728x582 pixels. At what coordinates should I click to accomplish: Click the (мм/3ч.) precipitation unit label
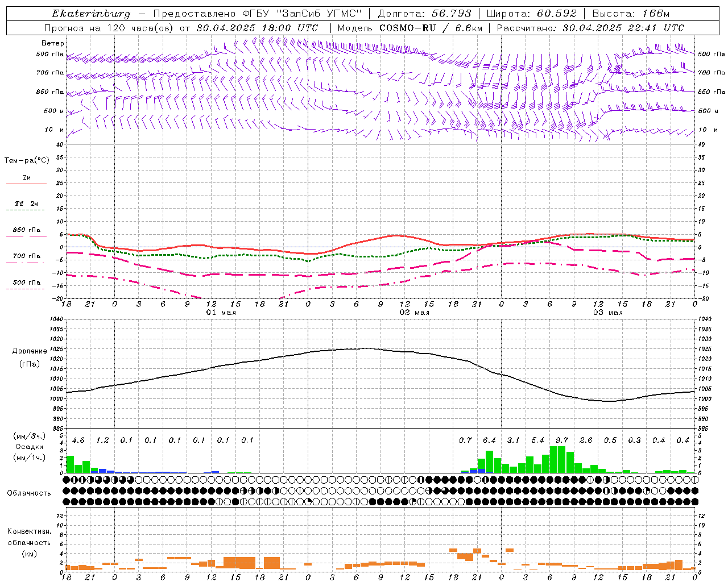pyautogui.click(x=29, y=436)
